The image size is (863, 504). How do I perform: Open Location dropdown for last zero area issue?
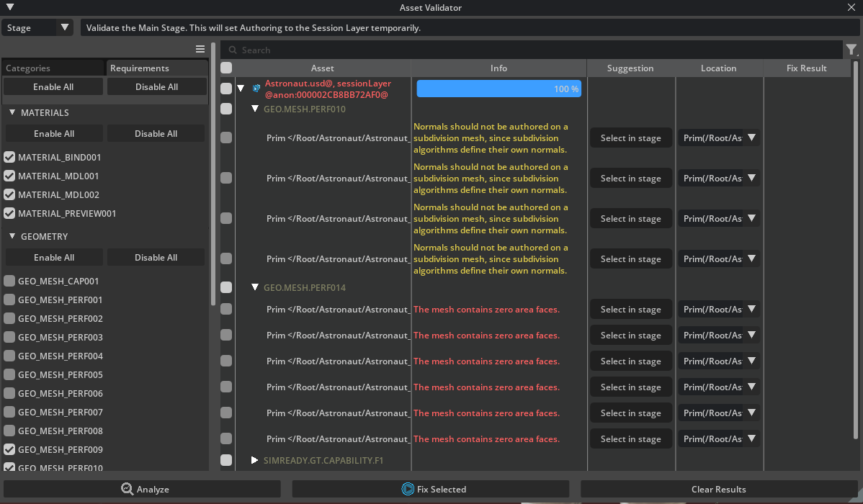719,438
